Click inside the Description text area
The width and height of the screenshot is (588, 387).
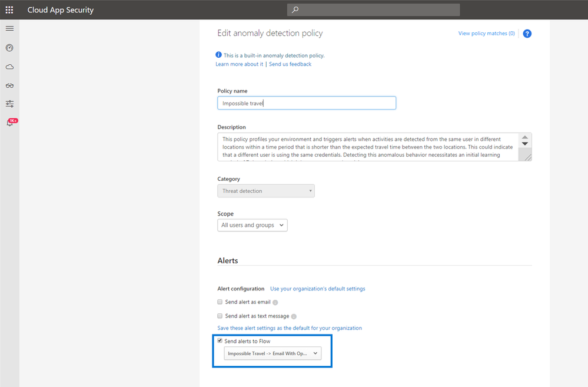click(x=368, y=147)
